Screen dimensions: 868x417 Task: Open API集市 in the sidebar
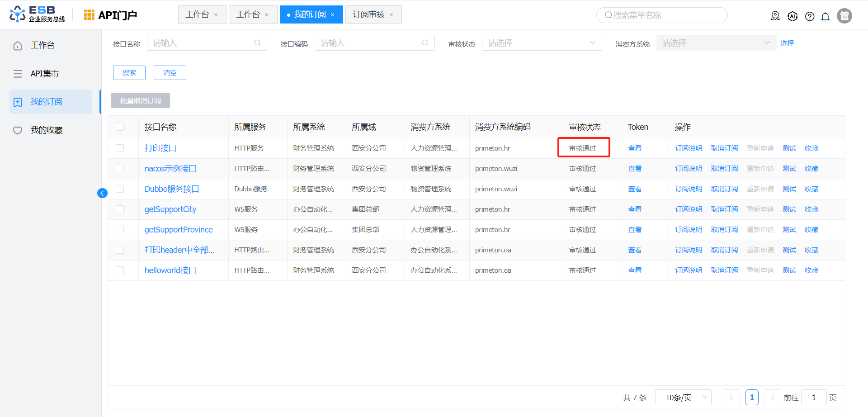tap(45, 74)
